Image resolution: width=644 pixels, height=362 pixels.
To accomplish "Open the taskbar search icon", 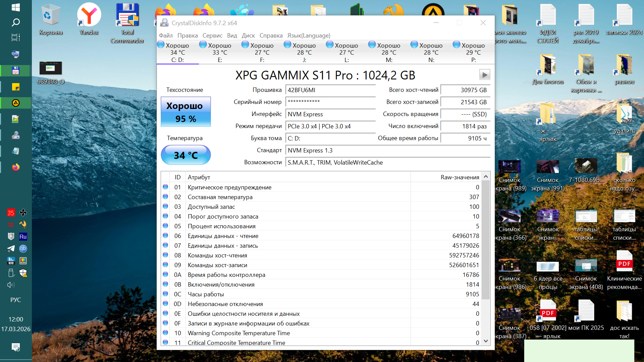I will pyautogui.click(x=16, y=22).
